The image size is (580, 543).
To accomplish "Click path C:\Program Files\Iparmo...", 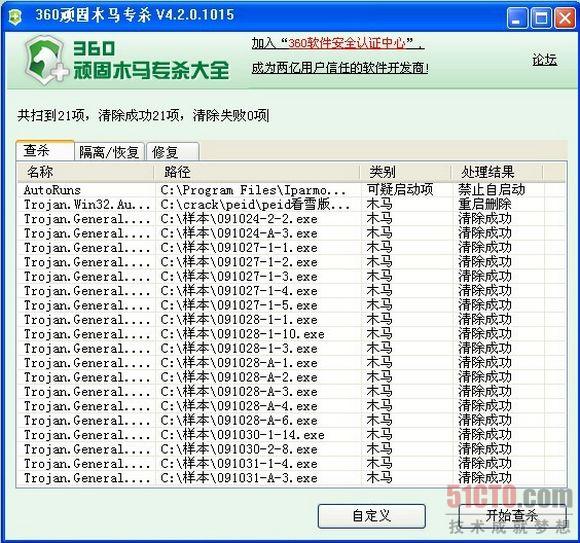I will click(x=253, y=190).
